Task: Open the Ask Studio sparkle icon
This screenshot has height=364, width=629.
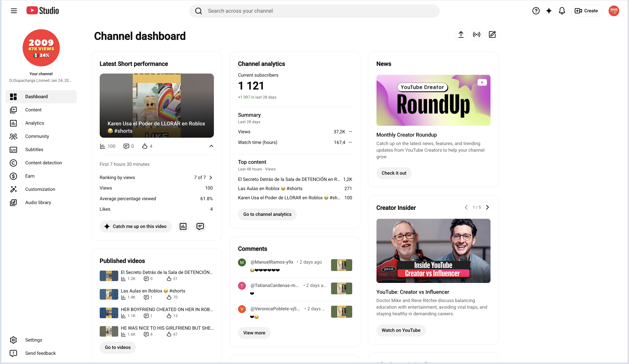Action: (549, 11)
